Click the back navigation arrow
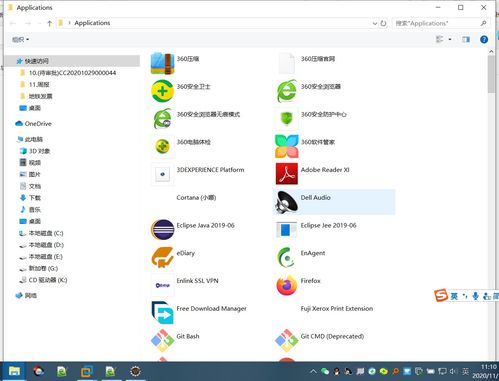Screen dimensions: 499x381 coord(13,23)
